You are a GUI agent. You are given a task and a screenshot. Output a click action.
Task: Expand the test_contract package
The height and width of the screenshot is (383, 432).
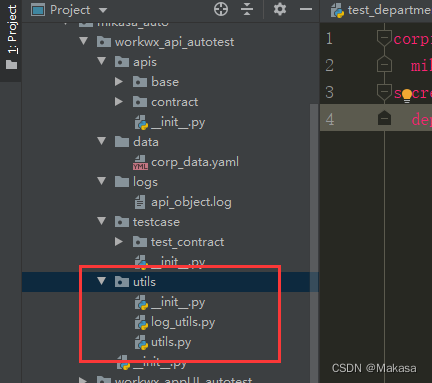click(119, 242)
